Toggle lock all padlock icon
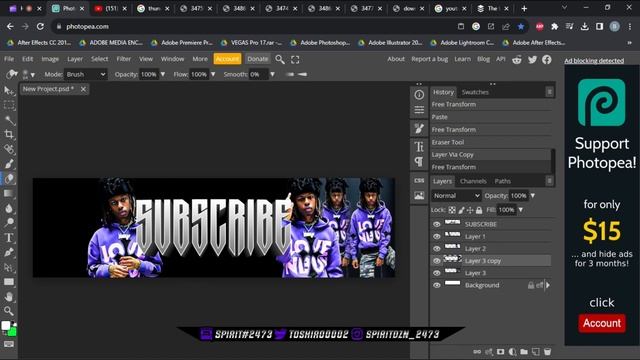This screenshot has width=640, height=360. (x=479, y=210)
